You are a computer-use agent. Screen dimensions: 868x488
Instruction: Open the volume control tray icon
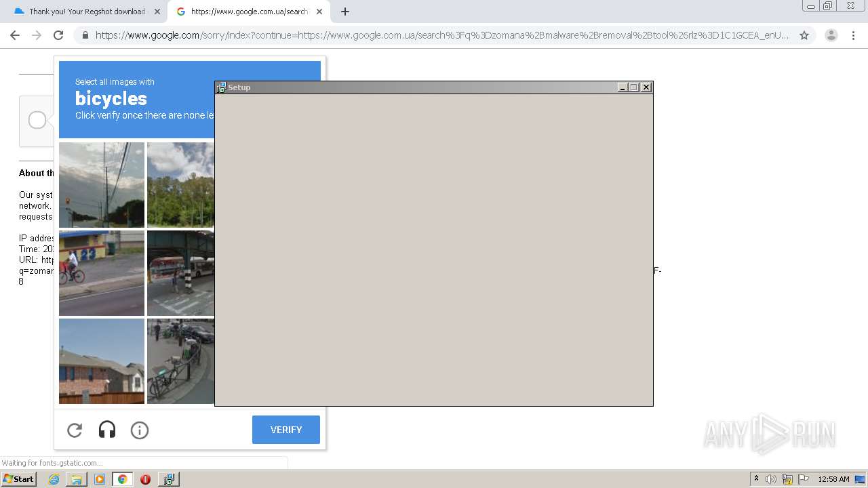coord(771,479)
